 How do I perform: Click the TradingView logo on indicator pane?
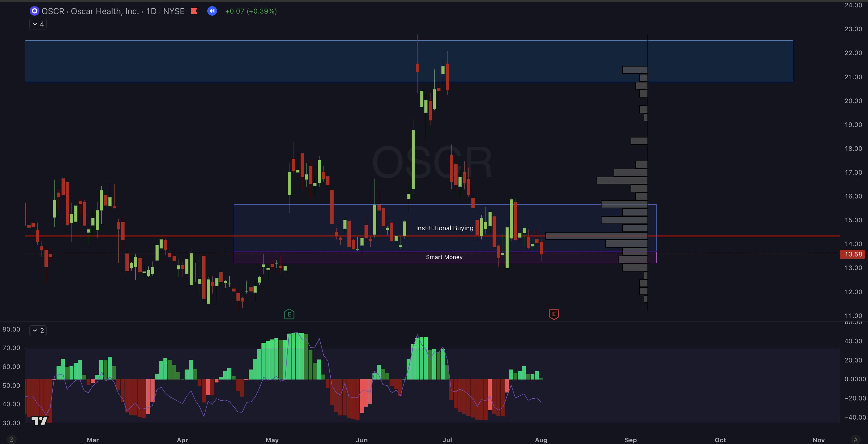(39, 420)
